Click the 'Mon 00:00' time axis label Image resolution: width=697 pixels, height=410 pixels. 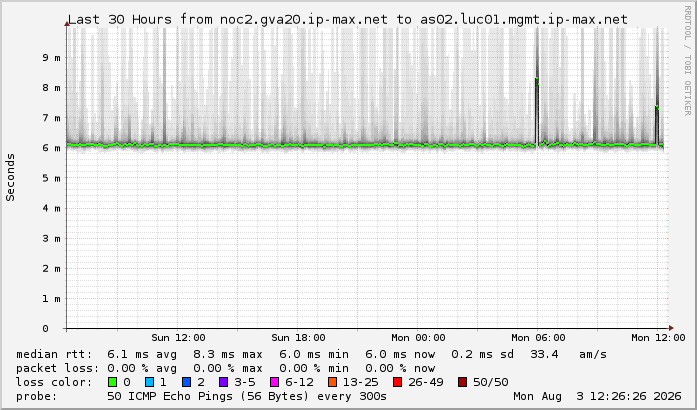point(418,338)
